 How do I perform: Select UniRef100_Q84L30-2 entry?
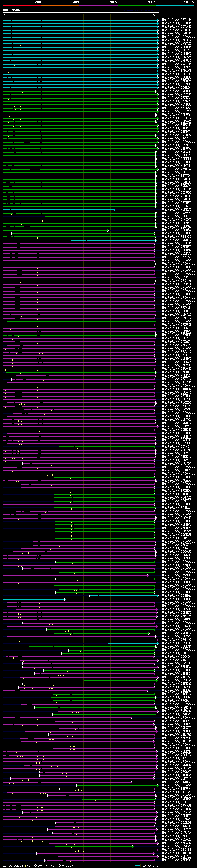[179, 169]
